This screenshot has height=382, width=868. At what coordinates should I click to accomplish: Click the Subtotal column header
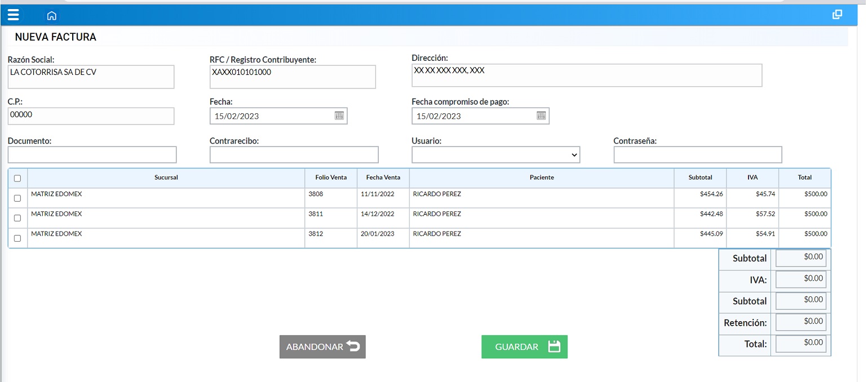pos(700,177)
